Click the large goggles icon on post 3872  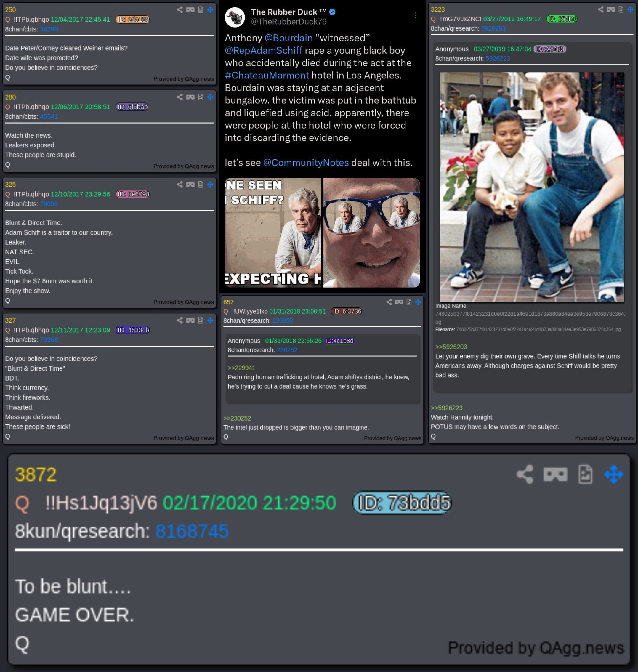[x=555, y=474]
